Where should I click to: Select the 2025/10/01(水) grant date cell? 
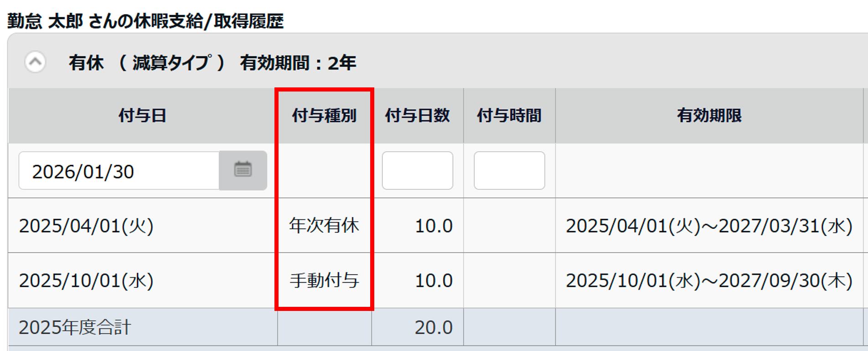coord(86,280)
